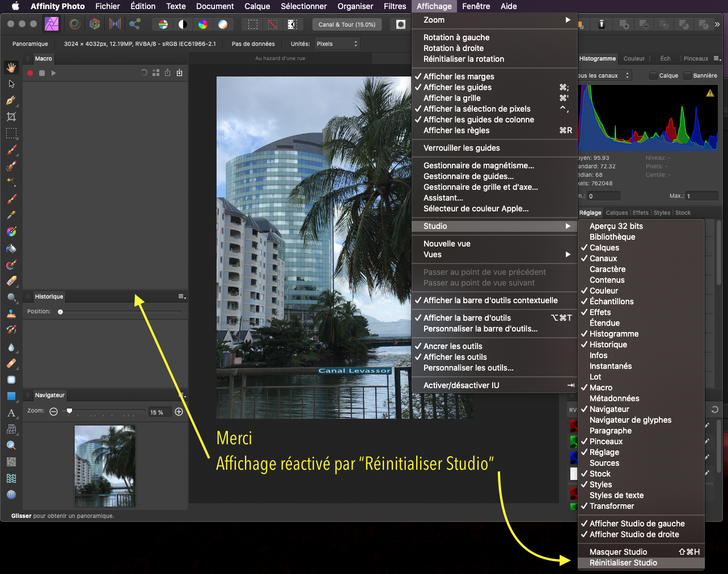This screenshot has height=574, width=728.
Task: Click the Canal & Tour document button
Action: 346,24
